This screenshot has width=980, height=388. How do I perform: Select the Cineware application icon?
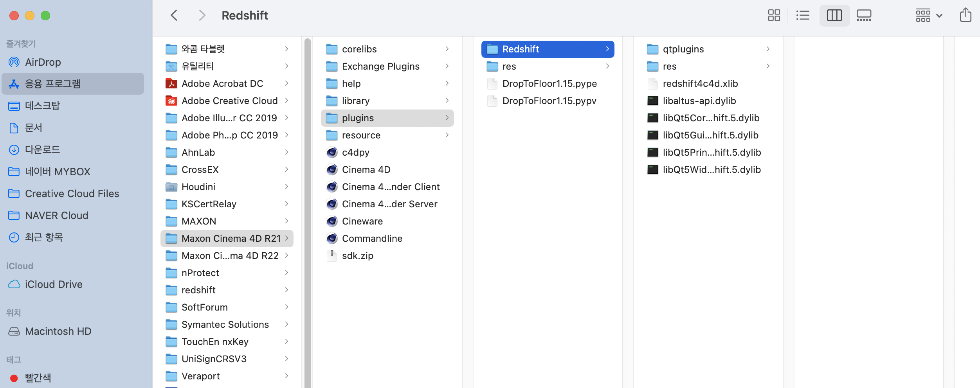332,221
